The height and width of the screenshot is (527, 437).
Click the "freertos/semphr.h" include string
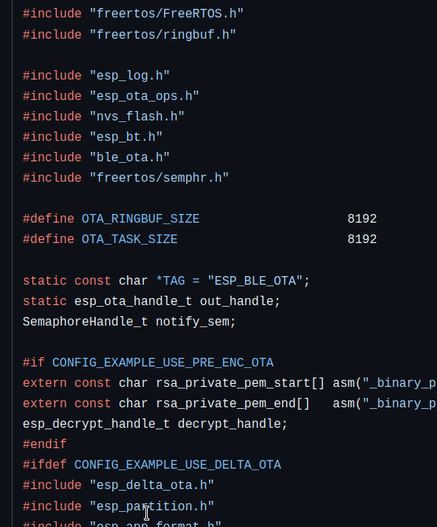tap(159, 178)
